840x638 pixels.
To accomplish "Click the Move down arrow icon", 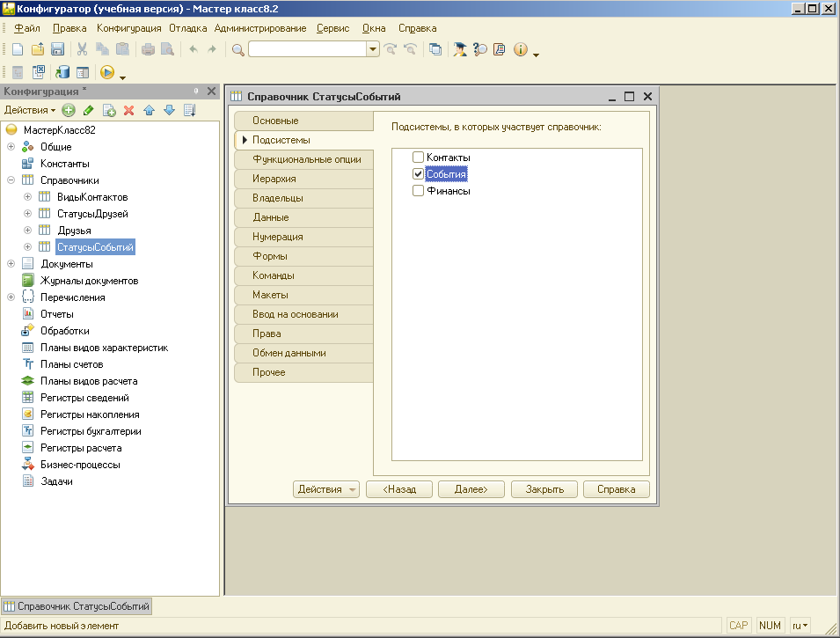I will (x=169, y=110).
